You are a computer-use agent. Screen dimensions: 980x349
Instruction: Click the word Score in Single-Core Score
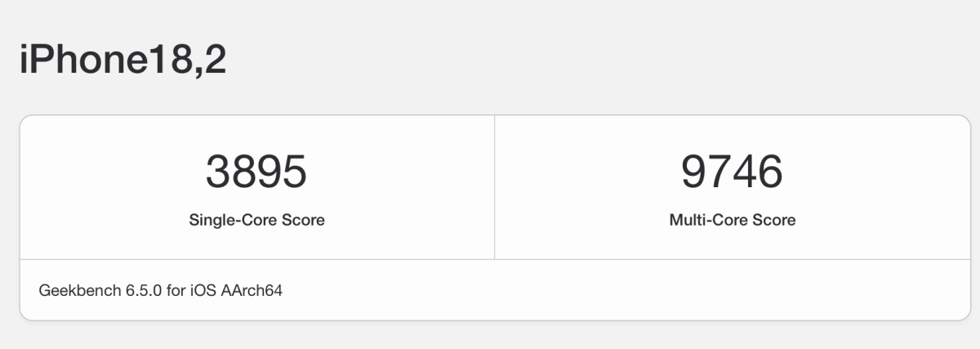tap(306, 220)
